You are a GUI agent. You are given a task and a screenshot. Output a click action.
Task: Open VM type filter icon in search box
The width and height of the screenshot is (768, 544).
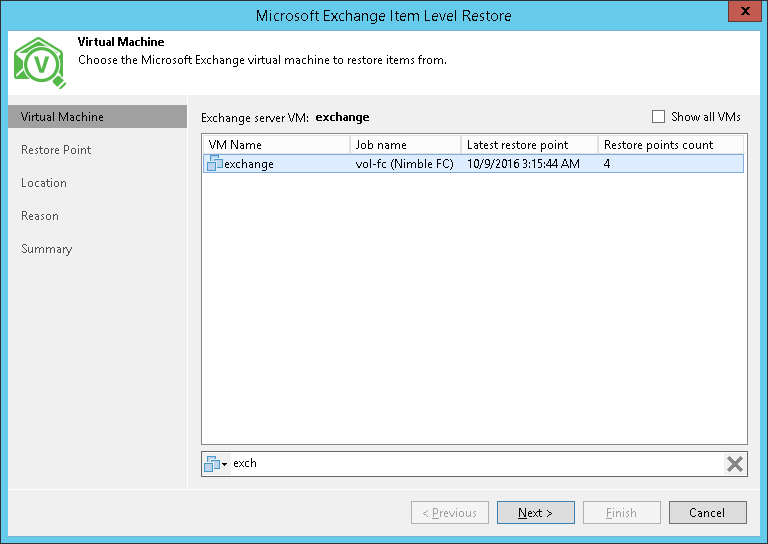click(216, 464)
